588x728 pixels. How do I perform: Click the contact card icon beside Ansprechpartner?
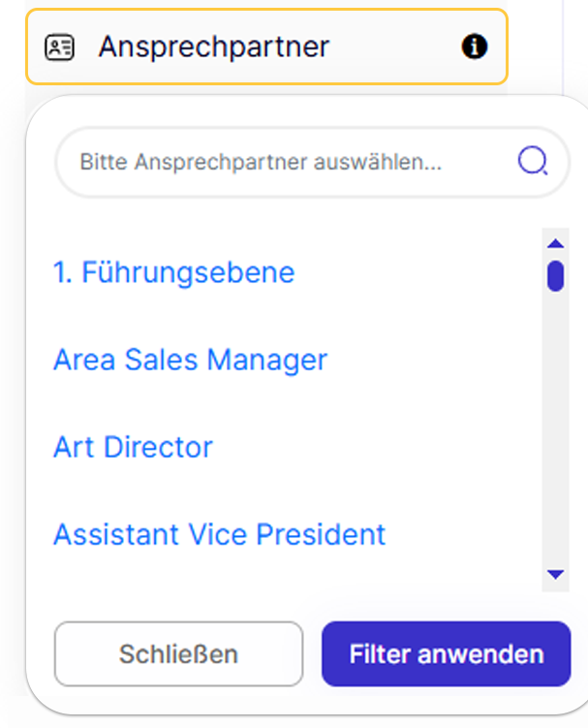[x=60, y=47]
